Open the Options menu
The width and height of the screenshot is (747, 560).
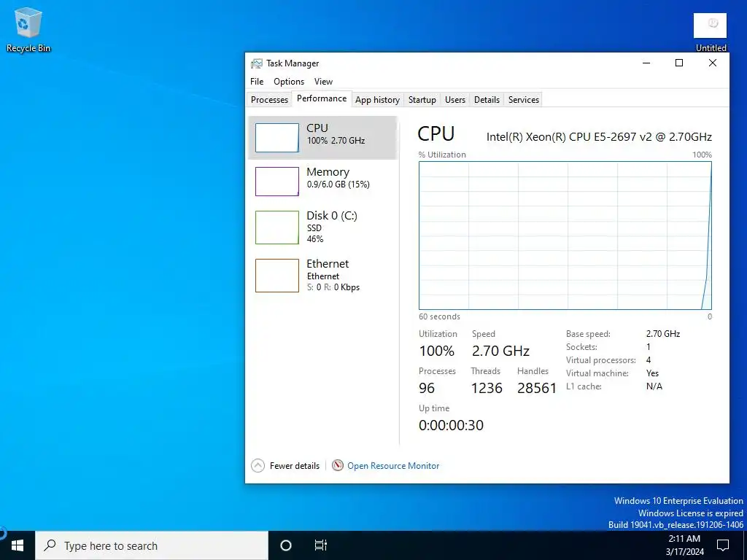pyautogui.click(x=289, y=82)
